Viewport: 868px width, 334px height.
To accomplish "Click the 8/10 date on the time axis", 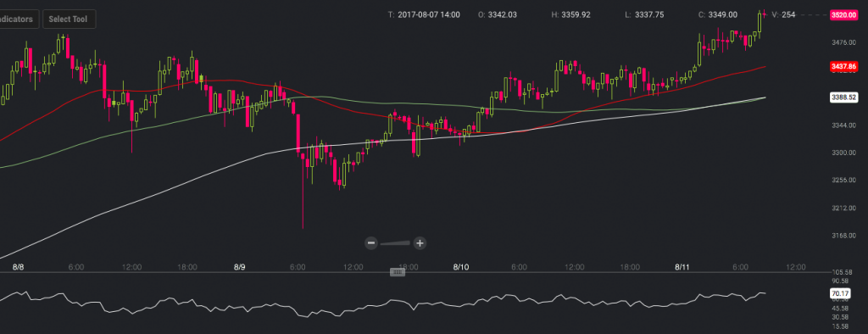I will click(x=460, y=267).
